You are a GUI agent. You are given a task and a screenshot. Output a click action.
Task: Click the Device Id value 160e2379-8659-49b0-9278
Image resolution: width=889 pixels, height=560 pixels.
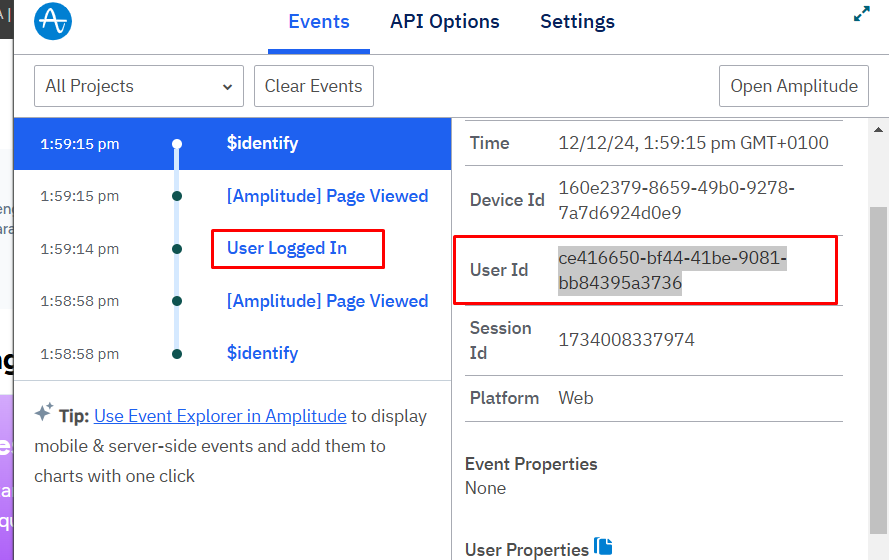click(x=676, y=200)
